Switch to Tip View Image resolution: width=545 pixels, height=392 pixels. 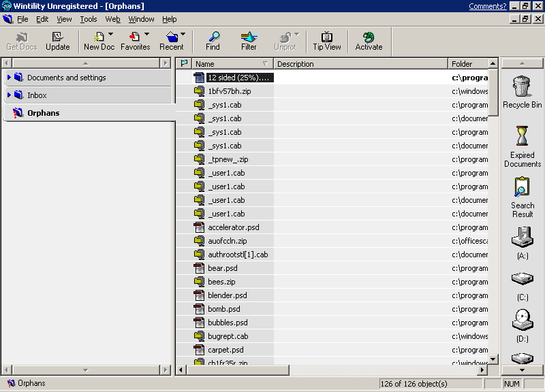tap(327, 42)
